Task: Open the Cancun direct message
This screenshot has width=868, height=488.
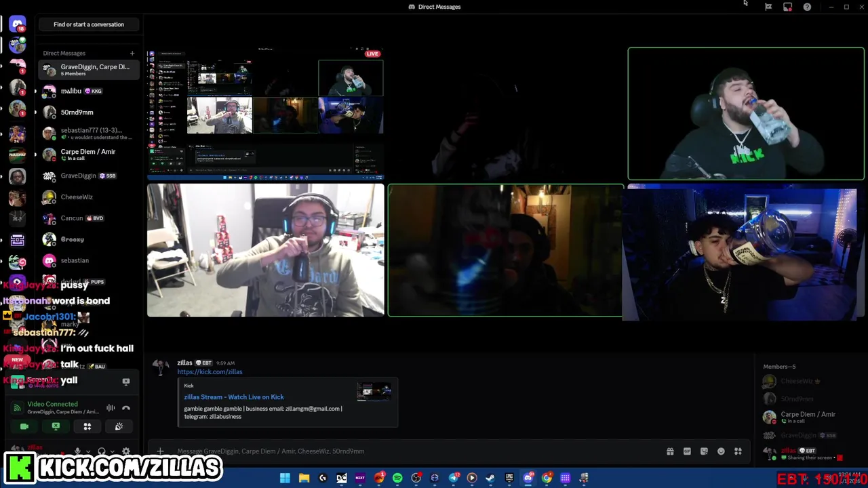Action: tap(89, 218)
